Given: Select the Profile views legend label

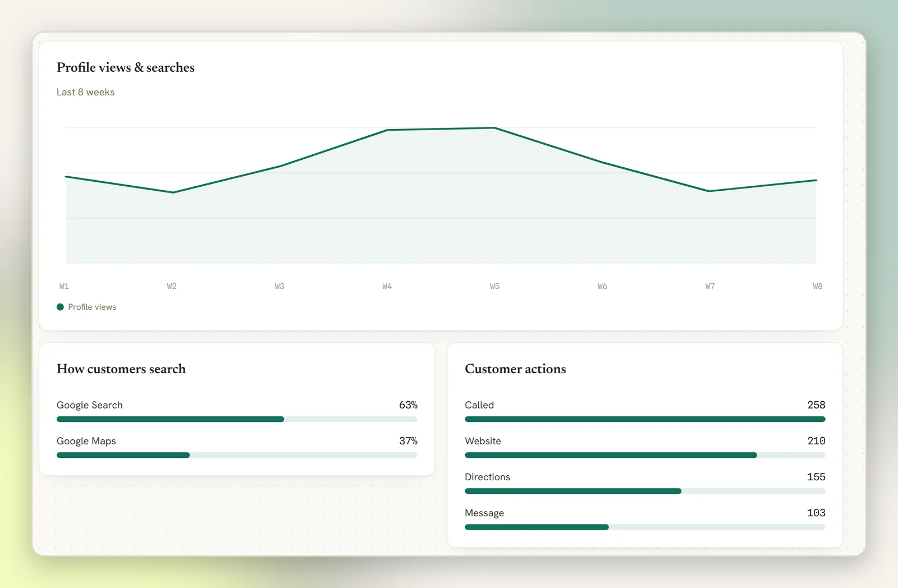Looking at the screenshot, I should coord(92,307).
